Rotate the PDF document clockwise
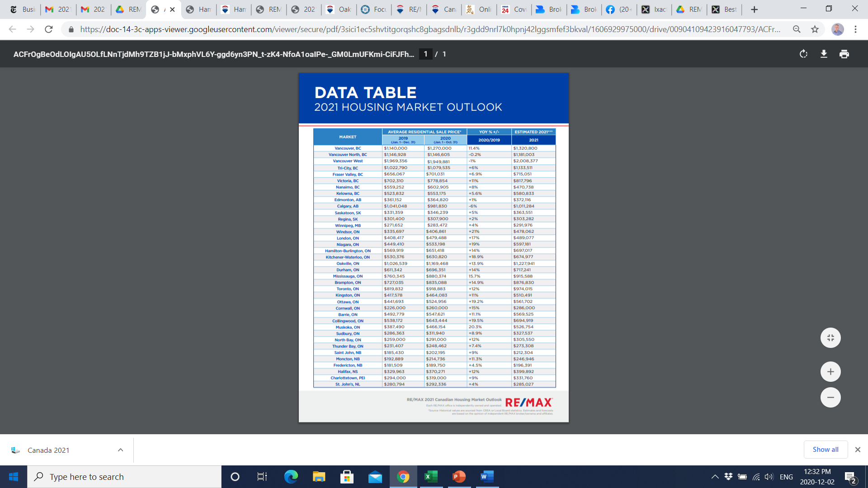Screen dimensions: 868x488 pos(803,54)
